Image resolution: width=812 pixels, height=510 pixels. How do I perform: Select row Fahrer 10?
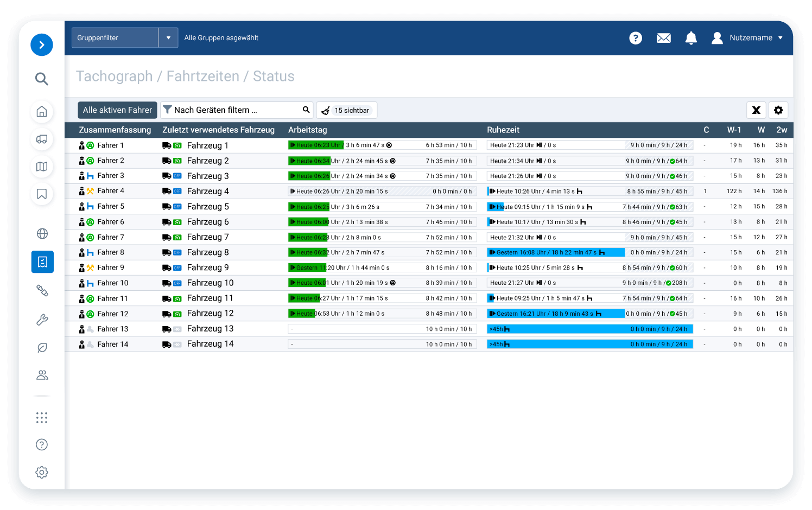click(x=429, y=283)
